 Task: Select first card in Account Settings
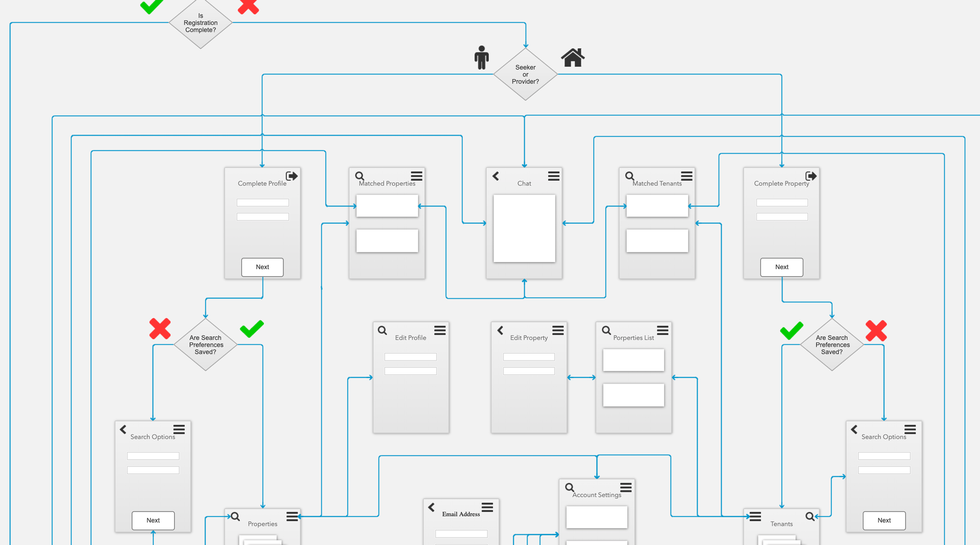pos(597,517)
